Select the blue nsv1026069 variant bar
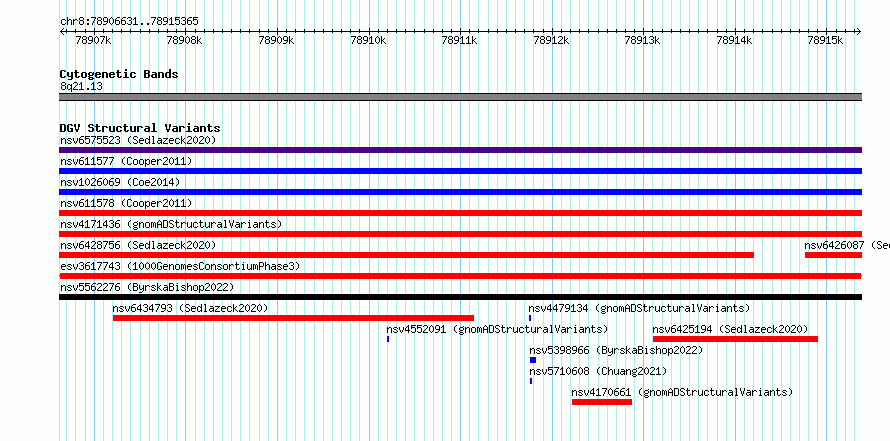 [x=460, y=192]
